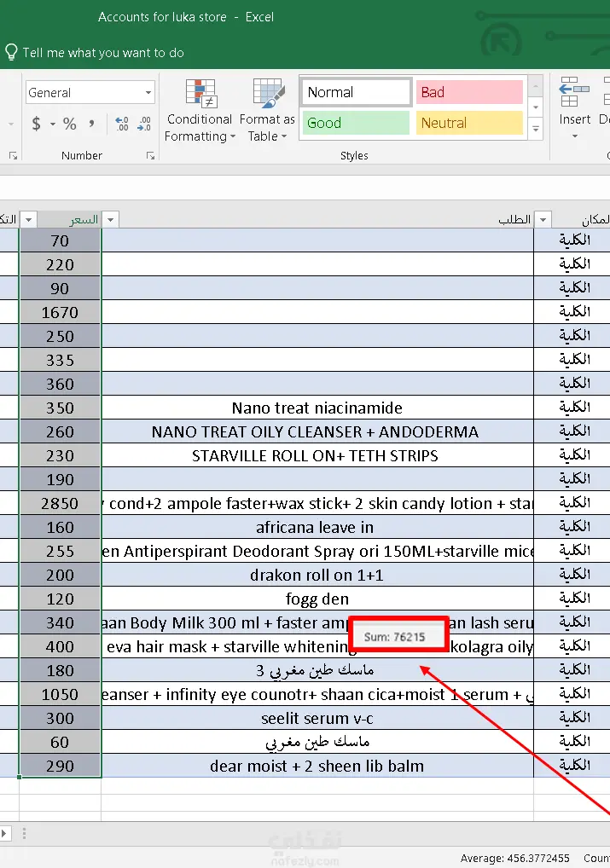
Task: Select cell fogg den
Action: [x=317, y=599]
